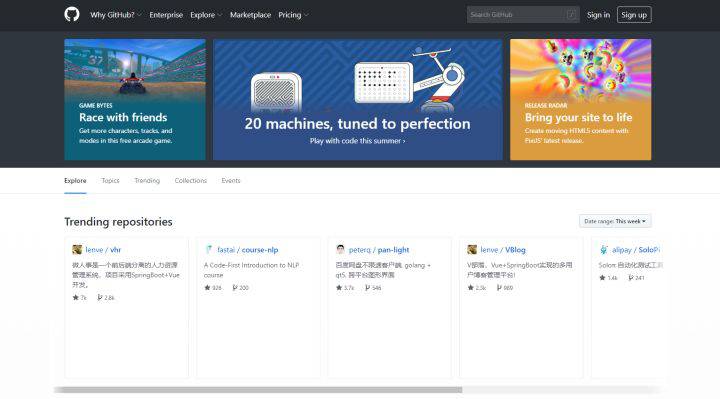Click the alipay avatar icon
The width and height of the screenshot is (720, 399).
[x=603, y=249]
